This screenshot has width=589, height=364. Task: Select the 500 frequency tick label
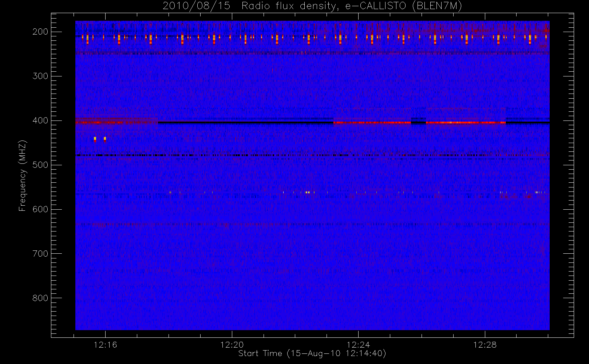40,165
